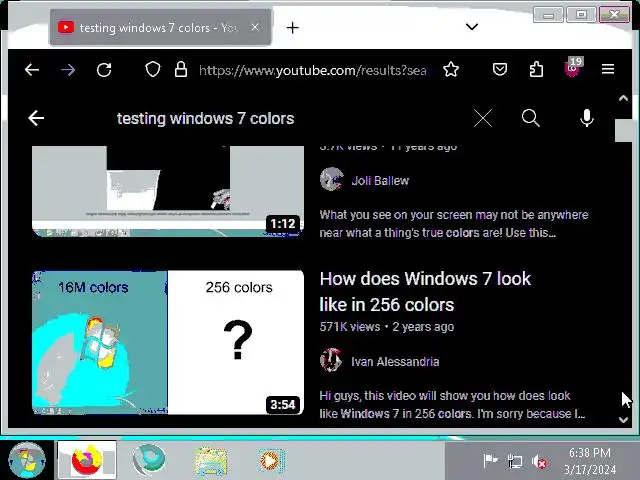640x480 pixels.
Task: Open the network status tray icon
Action: pos(514,462)
